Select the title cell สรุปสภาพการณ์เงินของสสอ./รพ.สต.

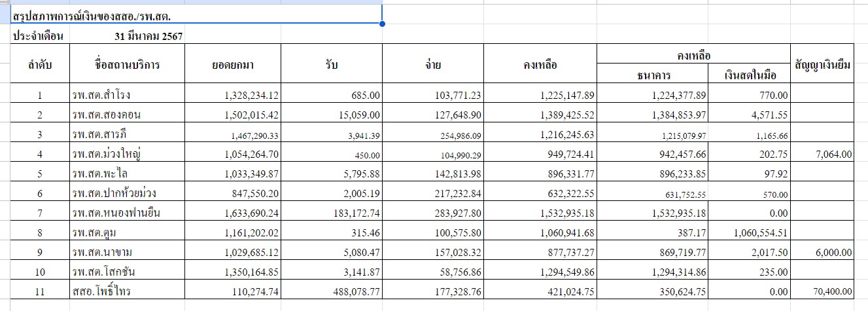pyautogui.click(x=196, y=14)
